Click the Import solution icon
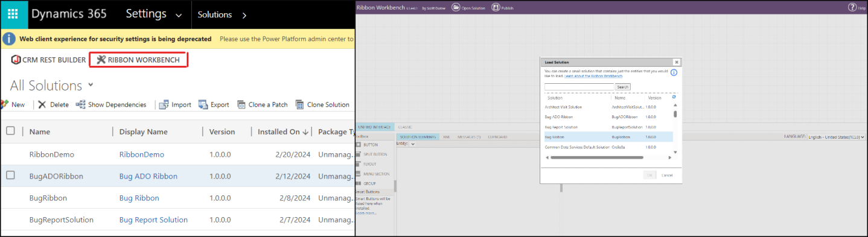Screen dimensions: 868x237 point(164,104)
